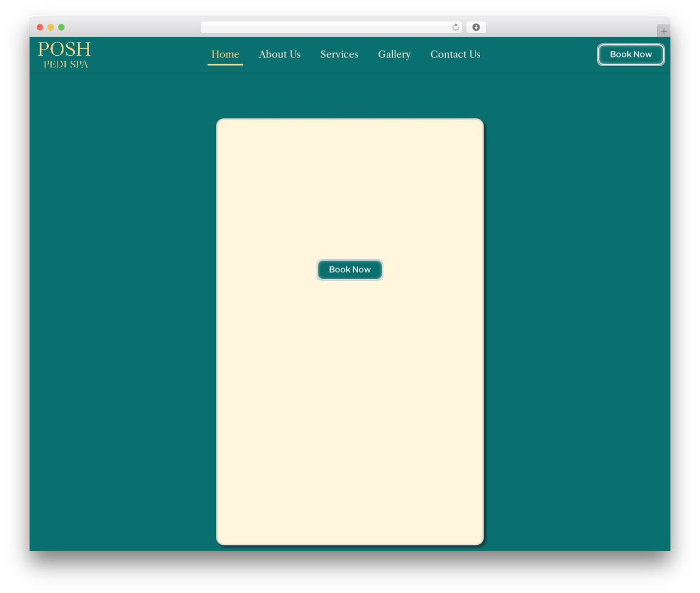The width and height of the screenshot is (700, 593).
Task: Open the Contact Us page
Action: (455, 54)
